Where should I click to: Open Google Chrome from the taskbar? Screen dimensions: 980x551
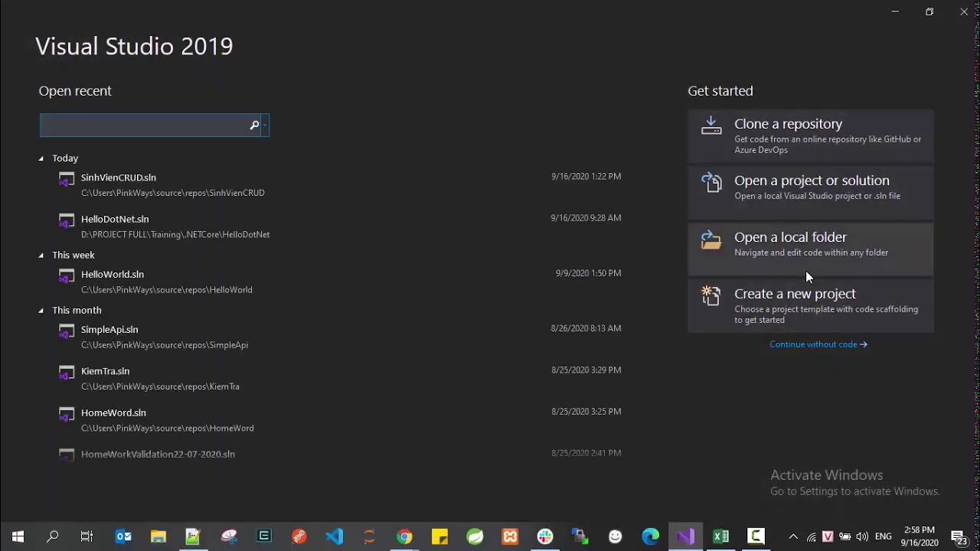click(404, 536)
